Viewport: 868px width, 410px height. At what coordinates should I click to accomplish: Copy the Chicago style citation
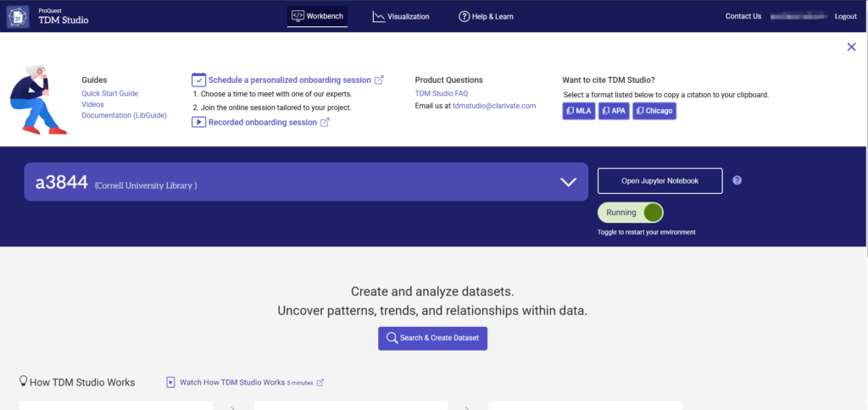653,111
